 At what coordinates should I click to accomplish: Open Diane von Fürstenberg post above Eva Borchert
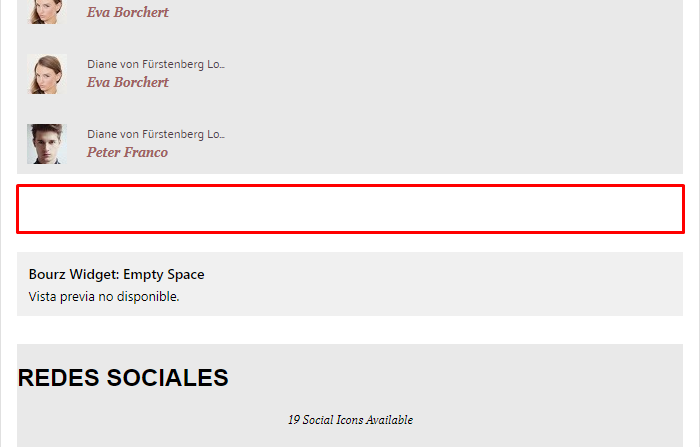[156, 64]
